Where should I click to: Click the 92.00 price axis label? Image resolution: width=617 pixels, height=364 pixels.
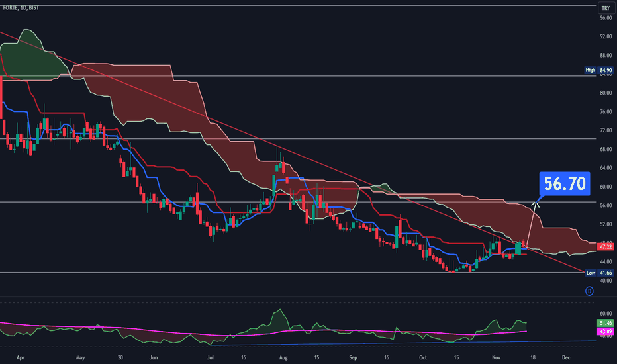tap(606, 36)
